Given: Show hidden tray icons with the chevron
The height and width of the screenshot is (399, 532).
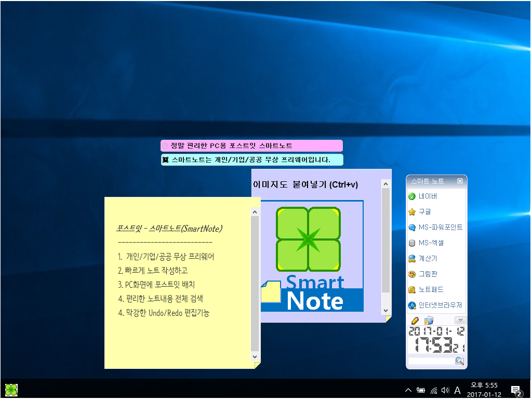Looking at the screenshot, I should pyautogui.click(x=408, y=390).
